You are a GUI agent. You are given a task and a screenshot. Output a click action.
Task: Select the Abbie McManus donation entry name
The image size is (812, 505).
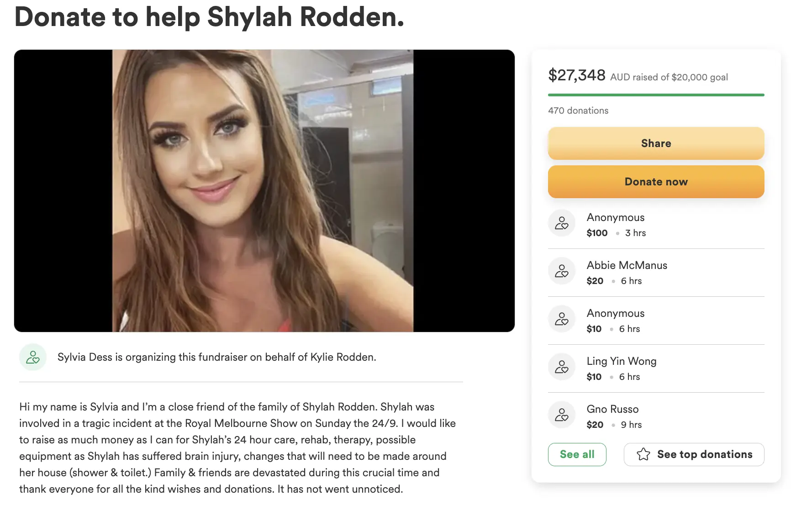[627, 265]
